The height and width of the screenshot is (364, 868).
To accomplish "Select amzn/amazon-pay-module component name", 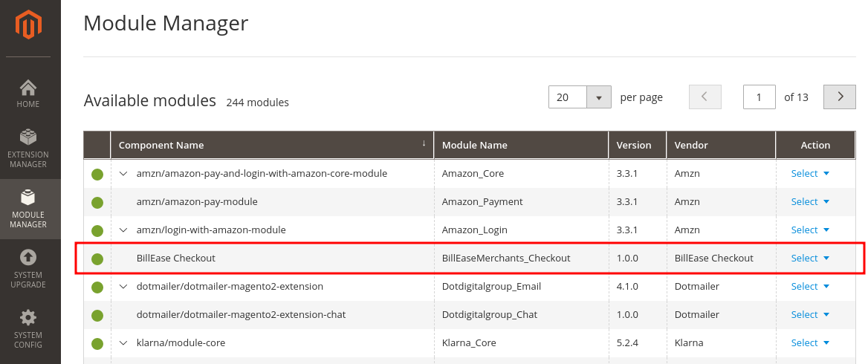I will [197, 201].
